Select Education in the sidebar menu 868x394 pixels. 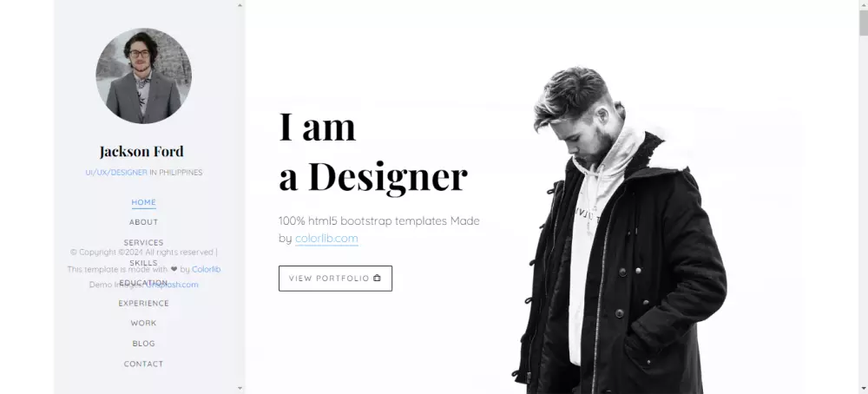pyautogui.click(x=144, y=283)
